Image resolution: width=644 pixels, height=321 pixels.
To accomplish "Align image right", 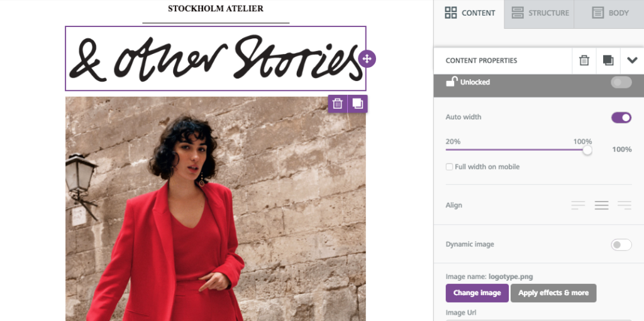I will pyautogui.click(x=624, y=205).
